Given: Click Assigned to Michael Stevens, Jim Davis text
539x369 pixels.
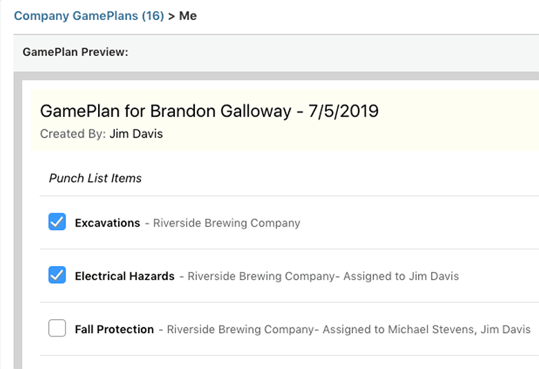Looking at the screenshot, I should (x=427, y=329).
